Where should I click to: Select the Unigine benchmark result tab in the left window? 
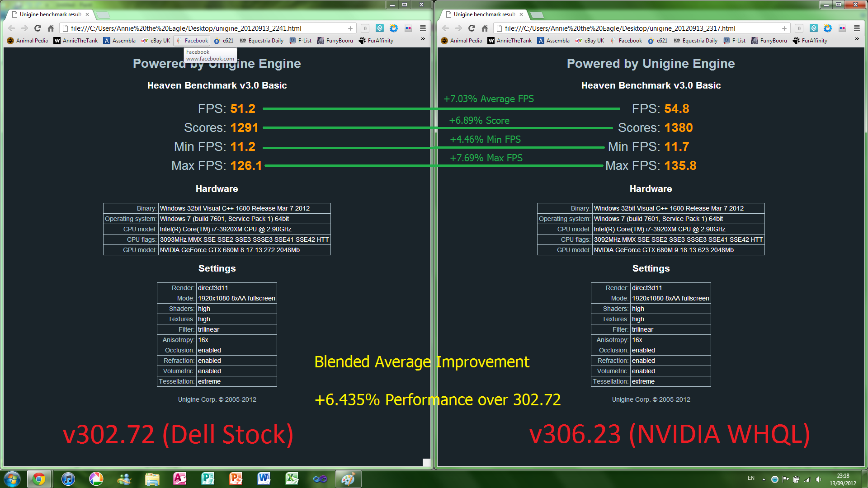(x=51, y=14)
